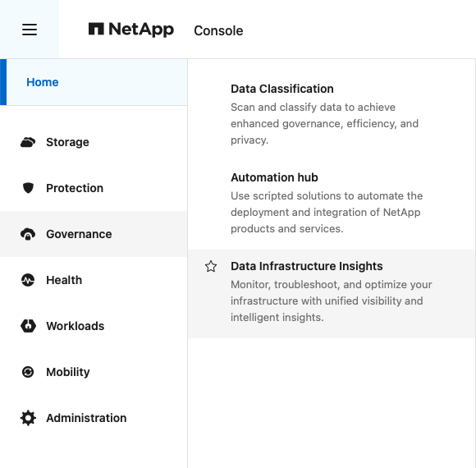Expand the Health menu category

coord(94,280)
